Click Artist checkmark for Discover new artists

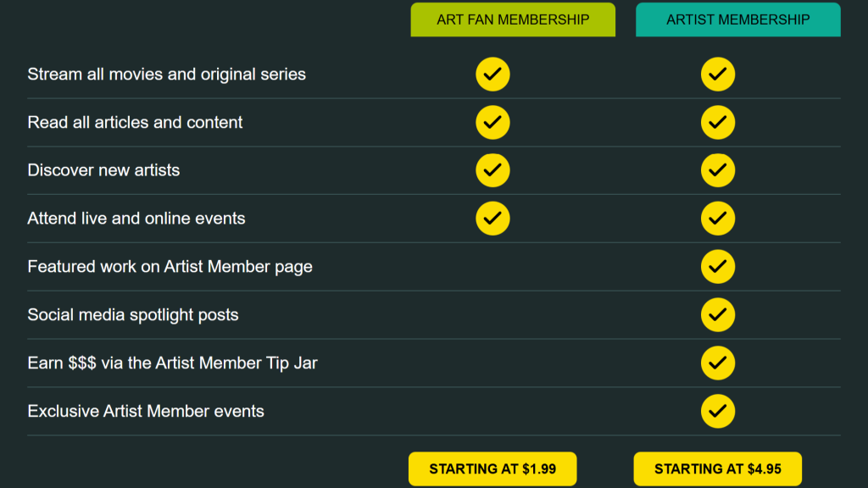[718, 170]
